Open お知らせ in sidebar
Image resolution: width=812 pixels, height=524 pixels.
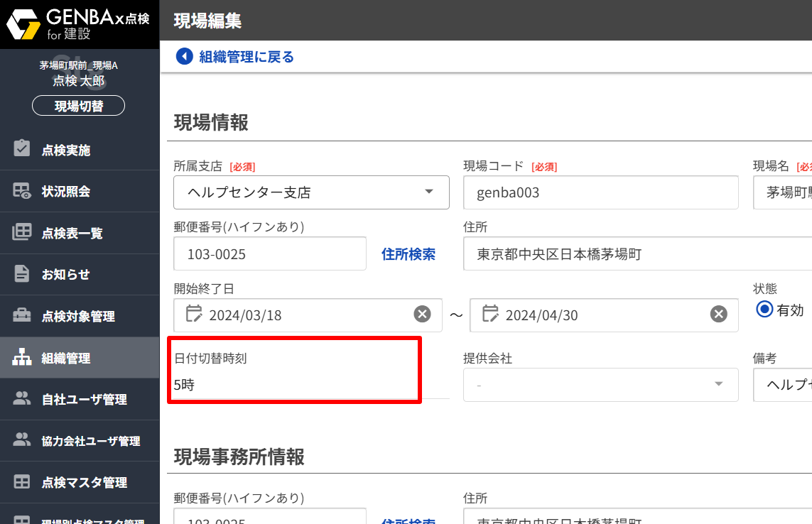[x=80, y=275]
